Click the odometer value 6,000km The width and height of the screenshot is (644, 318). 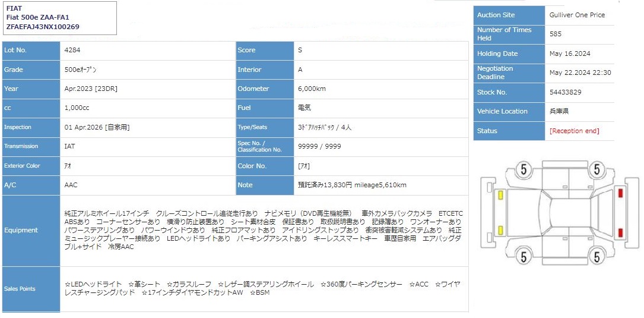[x=312, y=89]
